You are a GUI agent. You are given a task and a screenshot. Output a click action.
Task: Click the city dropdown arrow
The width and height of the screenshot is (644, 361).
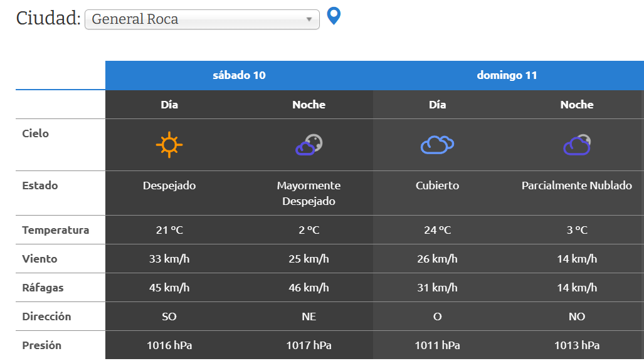309,19
